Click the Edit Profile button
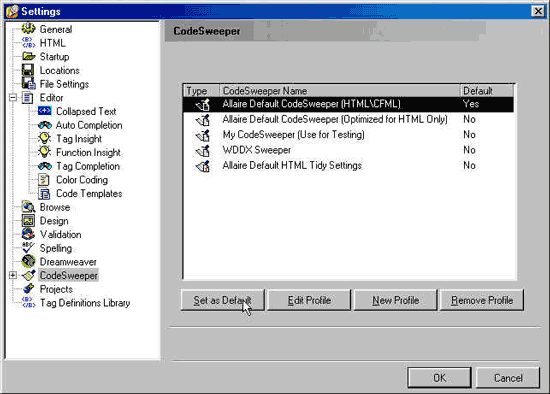The image size is (550, 394). pos(309,300)
